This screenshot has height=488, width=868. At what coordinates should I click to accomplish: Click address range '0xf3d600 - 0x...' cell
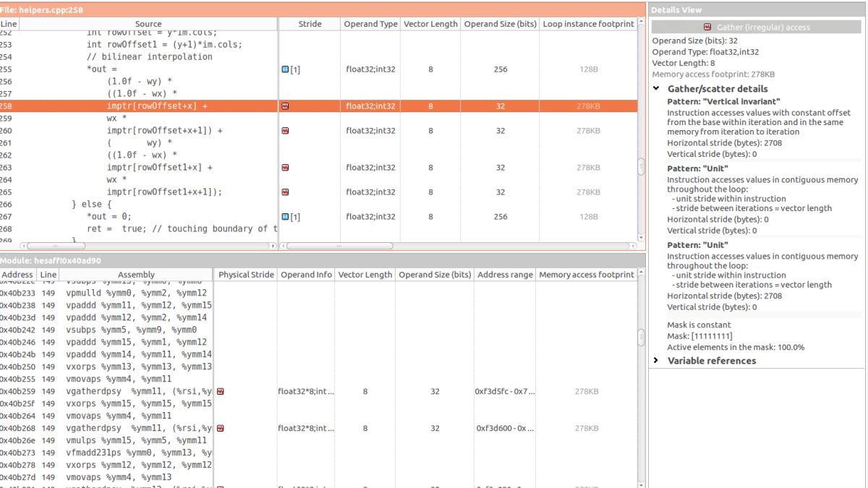point(505,428)
